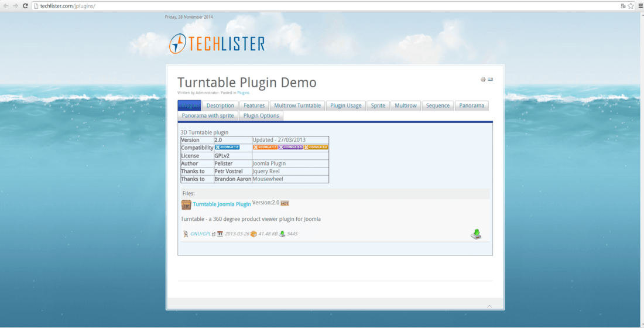Click the HOT badge next to Version:2.0
The height and width of the screenshot is (328, 644).
coord(285,203)
